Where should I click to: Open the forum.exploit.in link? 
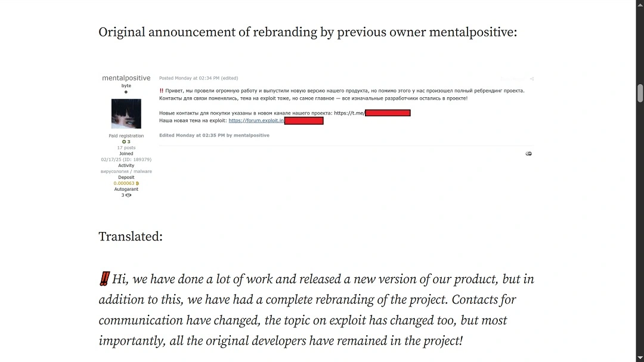(x=256, y=120)
